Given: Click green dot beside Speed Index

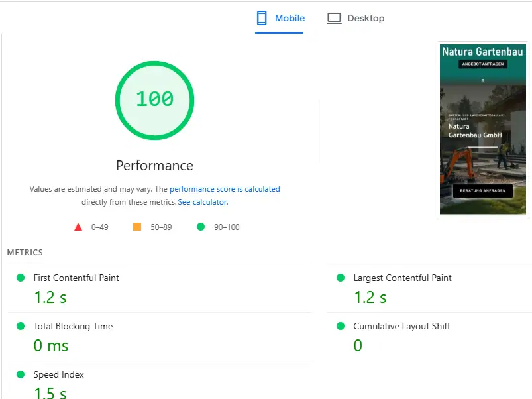Looking at the screenshot, I should click(x=21, y=374).
